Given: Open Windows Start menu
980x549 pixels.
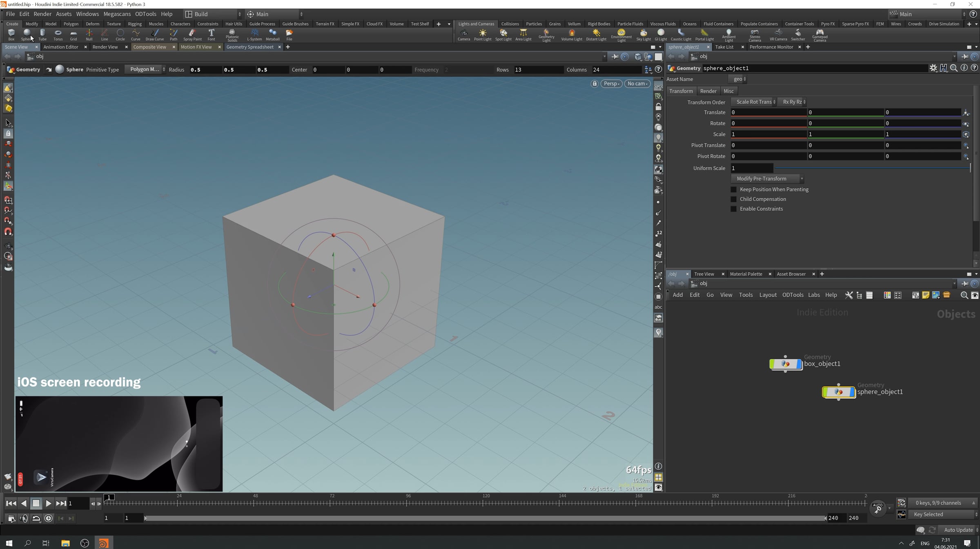Looking at the screenshot, I should [9, 543].
